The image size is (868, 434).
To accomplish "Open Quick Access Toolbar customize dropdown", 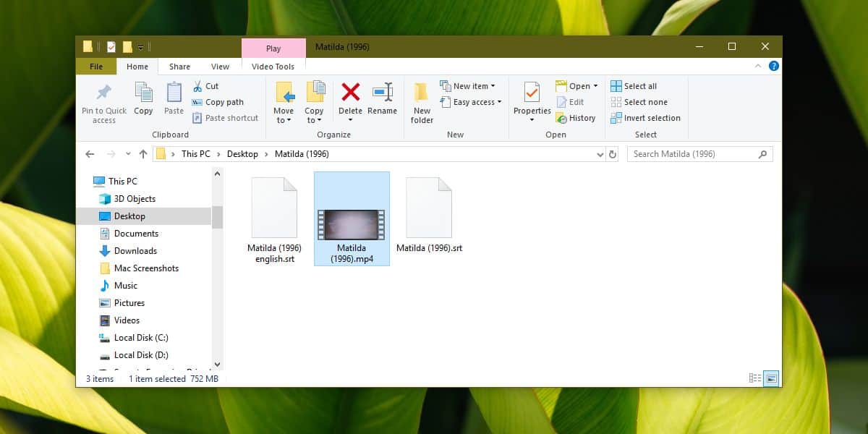I will click(x=141, y=47).
